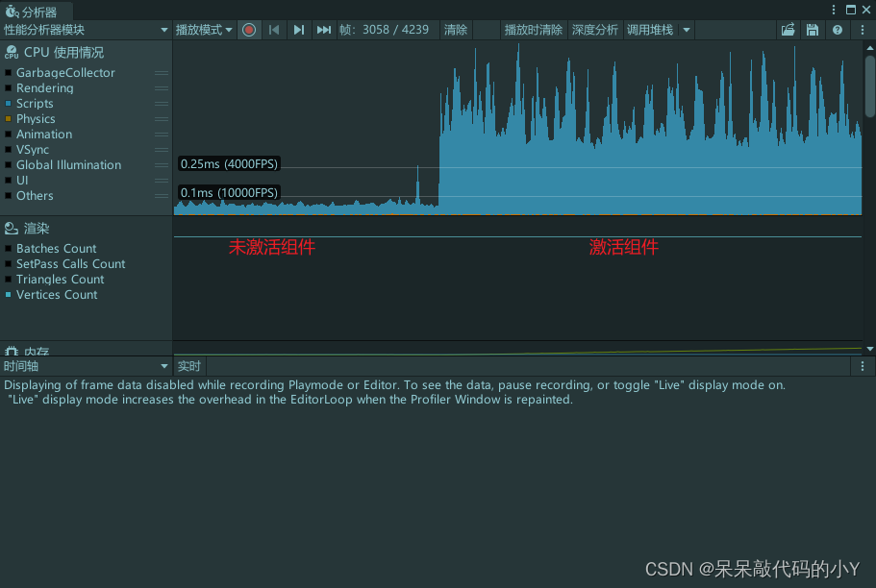Open window tab kebab menu at top
The width and height of the screenshot is (876, 588).
833,10
